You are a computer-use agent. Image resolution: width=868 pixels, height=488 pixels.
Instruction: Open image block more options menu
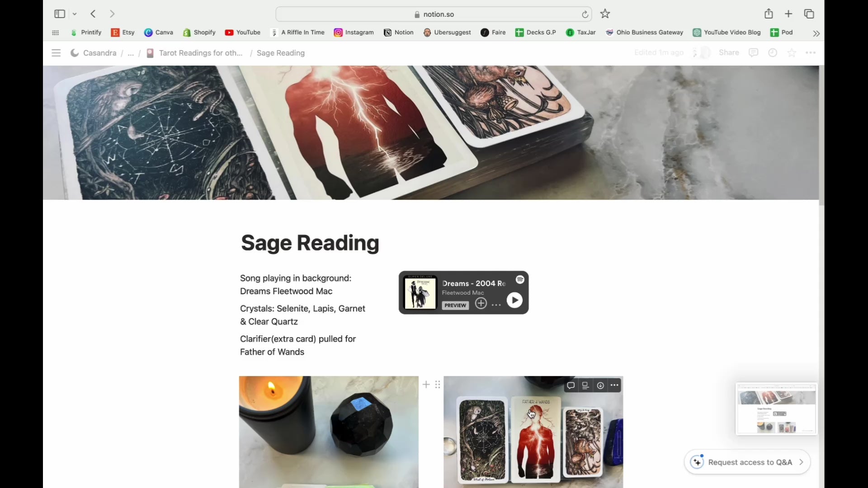(x=614, y=385)
